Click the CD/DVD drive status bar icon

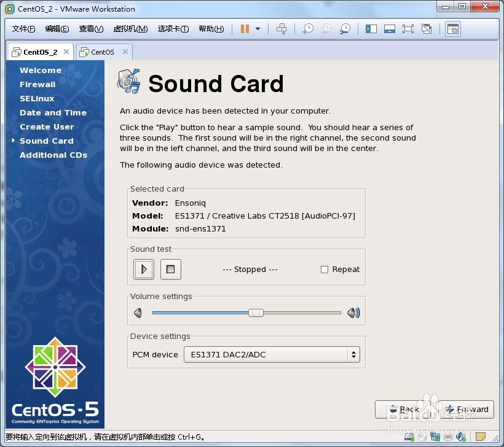pyautogui.click(x=422, y=437)
